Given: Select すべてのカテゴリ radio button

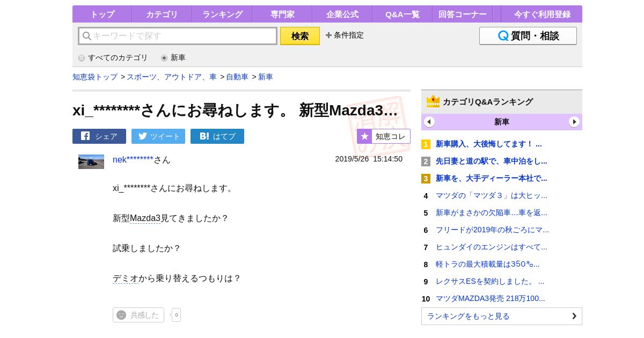Looking at the screenshot, I should pos(82,58).
